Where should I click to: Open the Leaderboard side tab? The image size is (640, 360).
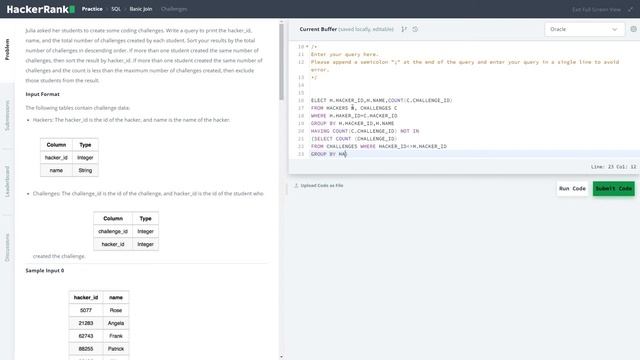[x=7, y=182]
